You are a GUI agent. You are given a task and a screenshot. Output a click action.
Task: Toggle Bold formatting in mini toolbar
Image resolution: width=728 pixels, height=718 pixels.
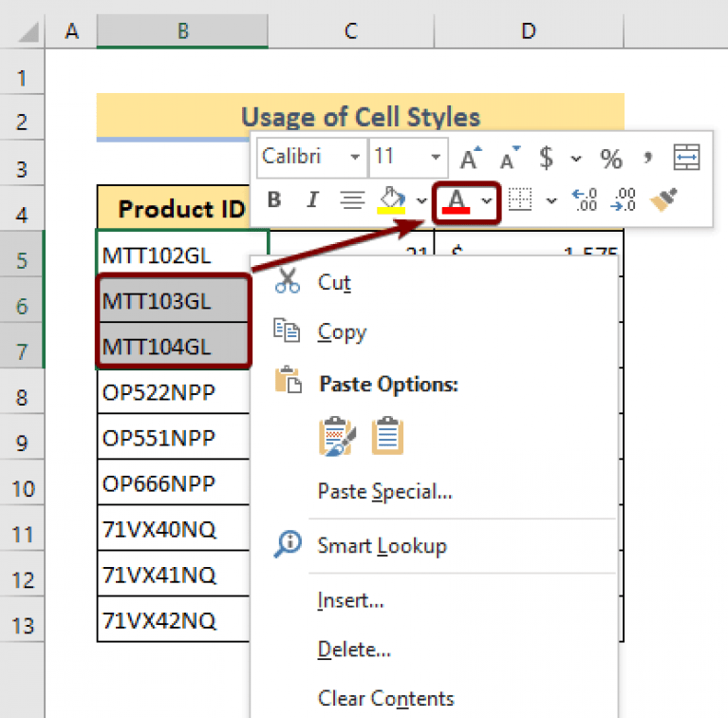click(x=274, y=199)
